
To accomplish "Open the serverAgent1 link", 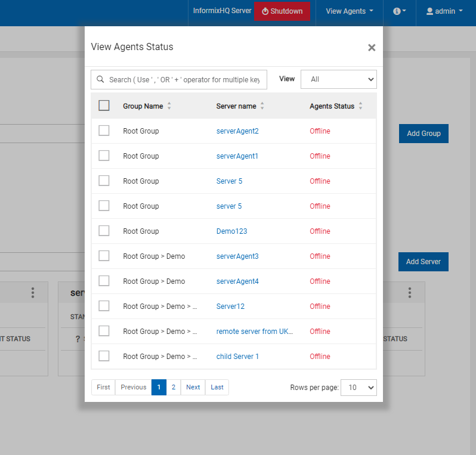I will click(x=237, y=156).
